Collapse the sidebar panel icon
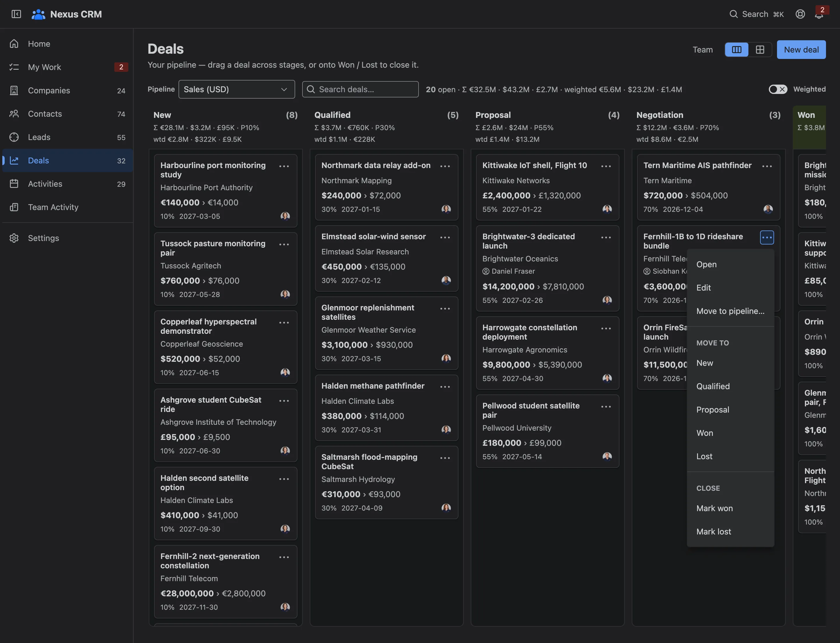 (x=16, y=14)
